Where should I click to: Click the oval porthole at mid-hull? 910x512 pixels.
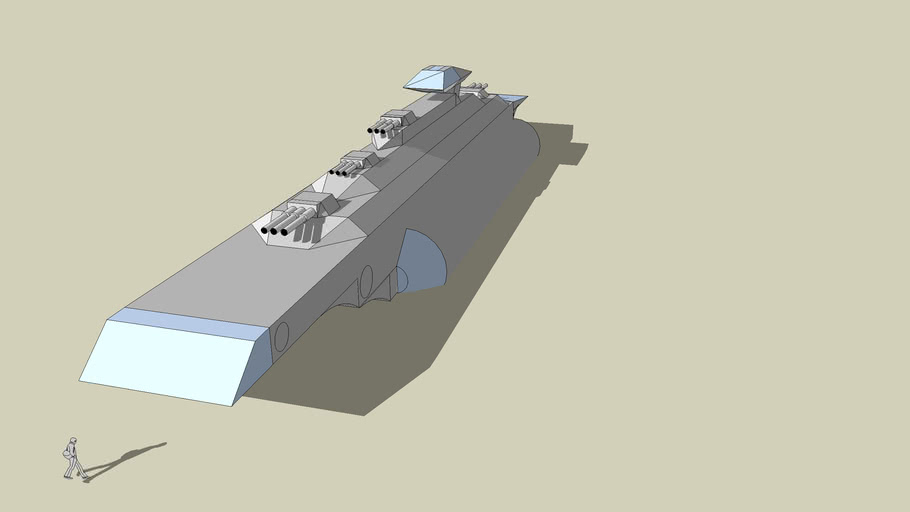[366, 281]
